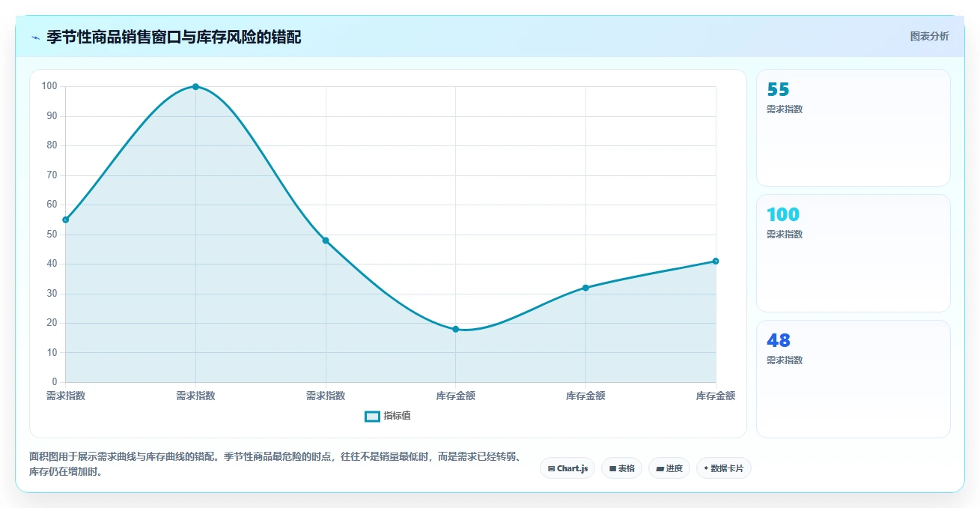Image resolution: width=980 pixels, height=508 pixels.
Task: Click the 数据卡片 tag
Action: [723, 468]
